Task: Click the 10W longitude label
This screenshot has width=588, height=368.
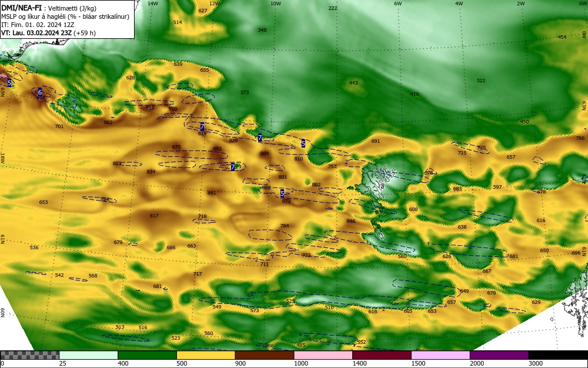Action: click(276, 4)
